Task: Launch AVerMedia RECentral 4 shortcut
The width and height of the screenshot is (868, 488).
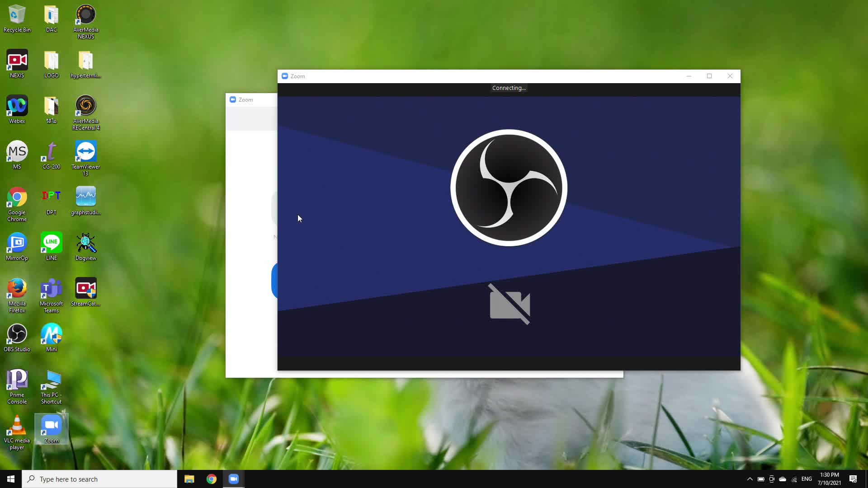Action: [x=86, y=113]
